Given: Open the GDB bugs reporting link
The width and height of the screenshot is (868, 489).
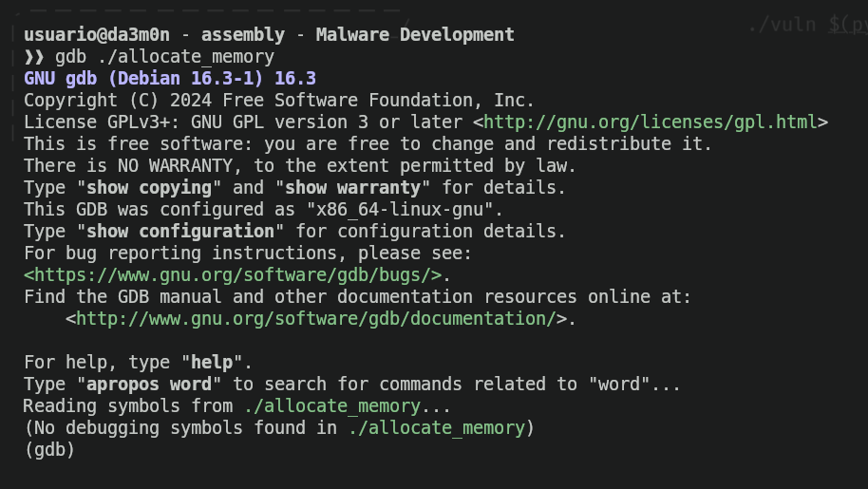Looking at the screenshot, I should (x=233, y=275).
